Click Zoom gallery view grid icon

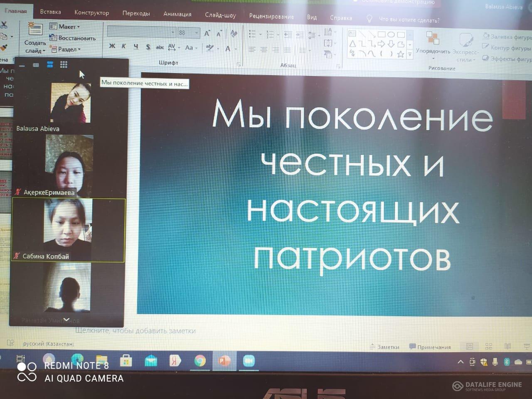[64, 64]
